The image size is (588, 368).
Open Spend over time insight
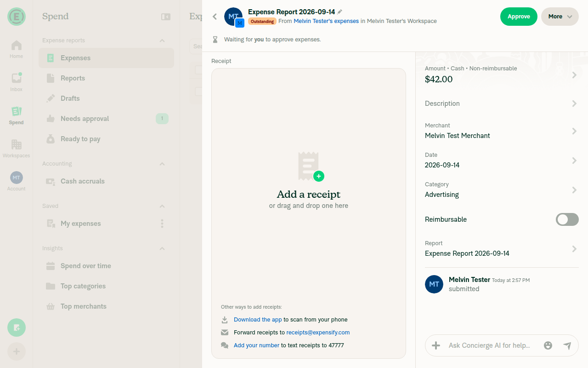(106, 266)
